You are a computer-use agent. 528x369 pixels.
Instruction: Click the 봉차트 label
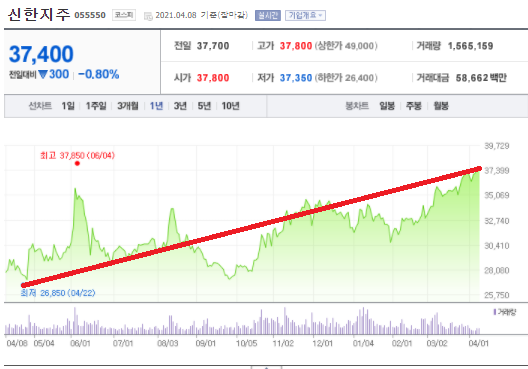point(357,106)
